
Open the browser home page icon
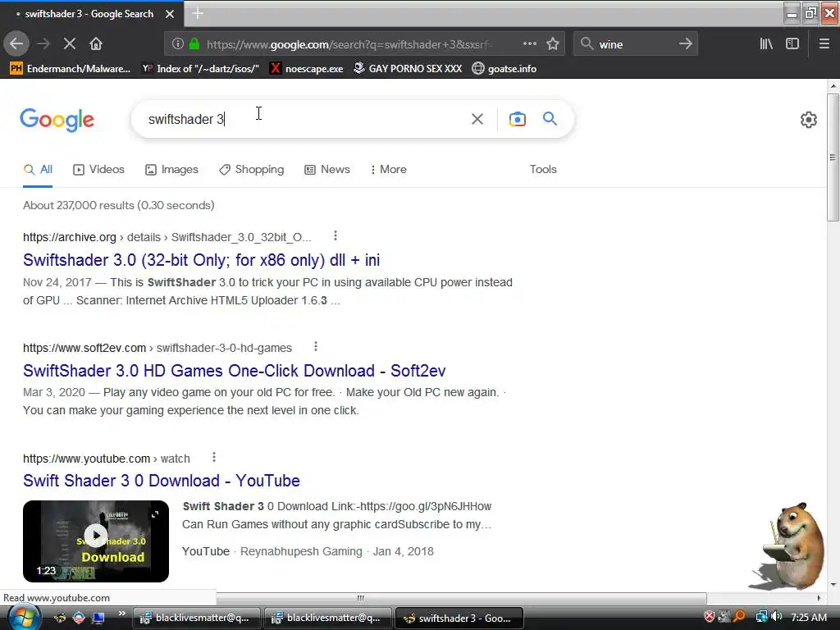(96, 44)
